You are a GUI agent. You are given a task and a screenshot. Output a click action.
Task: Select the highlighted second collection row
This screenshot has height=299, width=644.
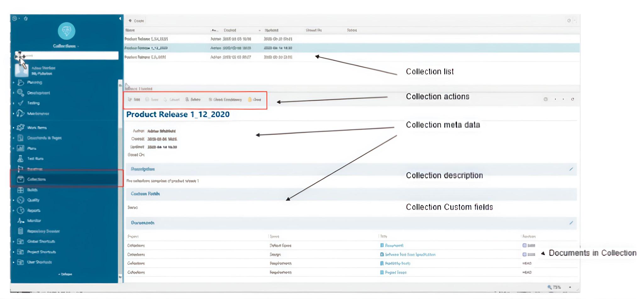pyautogui.click(x=352, y=48)
